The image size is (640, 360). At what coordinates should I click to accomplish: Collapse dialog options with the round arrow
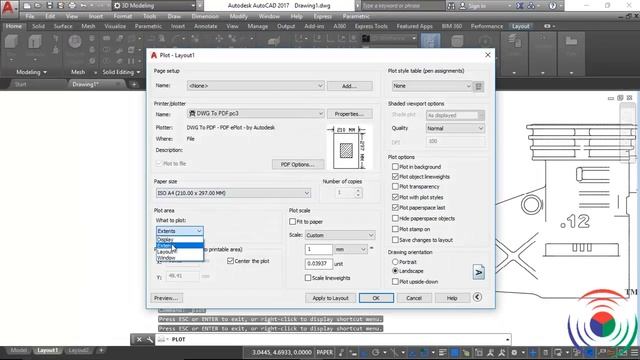click(x=477, y=297)
